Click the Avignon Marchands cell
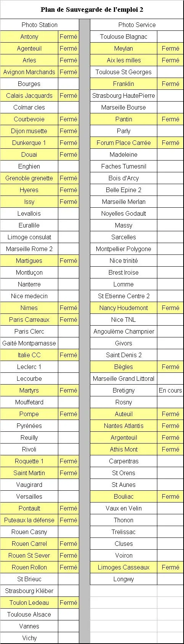Viewport: 184px width, 644px height. (29, 72)
